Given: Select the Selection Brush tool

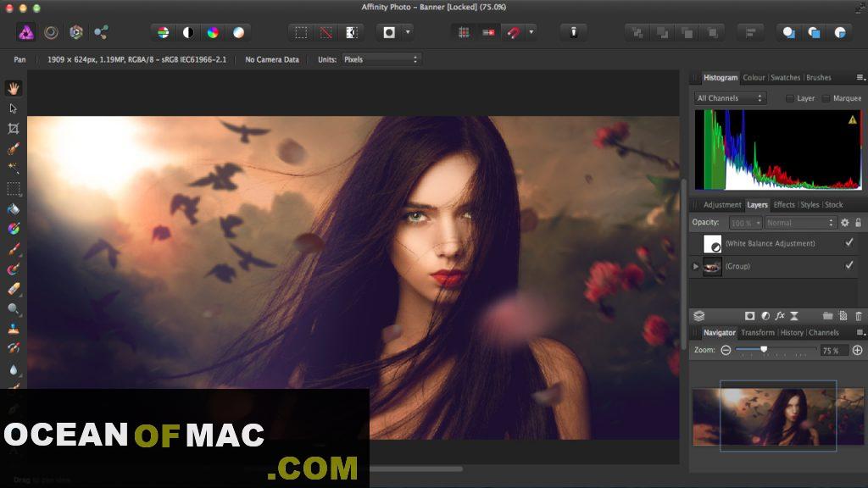Looking at the screenshot, I should (14, 148).
